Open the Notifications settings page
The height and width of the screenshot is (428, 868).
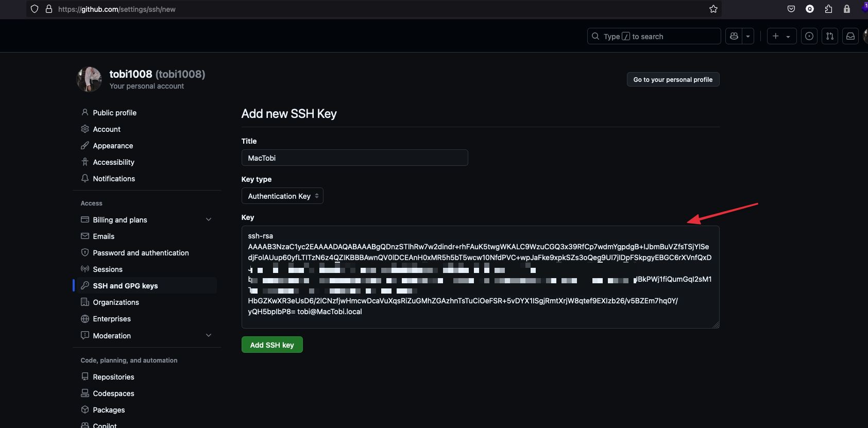coord(114,178)
